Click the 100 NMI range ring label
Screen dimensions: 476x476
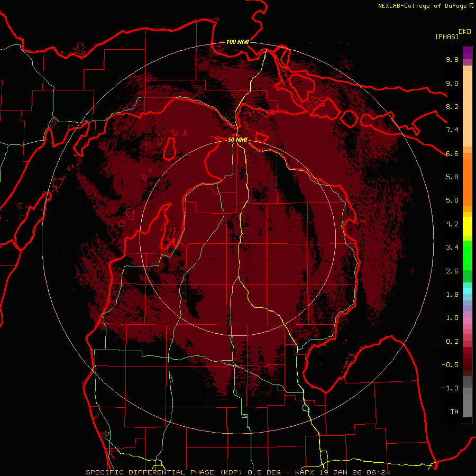(x=237, y=42)
